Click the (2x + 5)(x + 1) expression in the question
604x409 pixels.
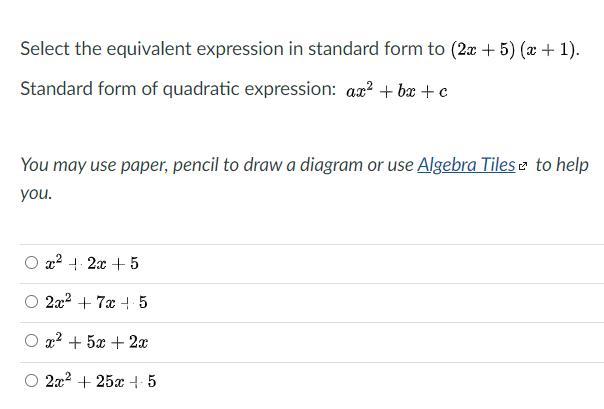tap(514, 49)
